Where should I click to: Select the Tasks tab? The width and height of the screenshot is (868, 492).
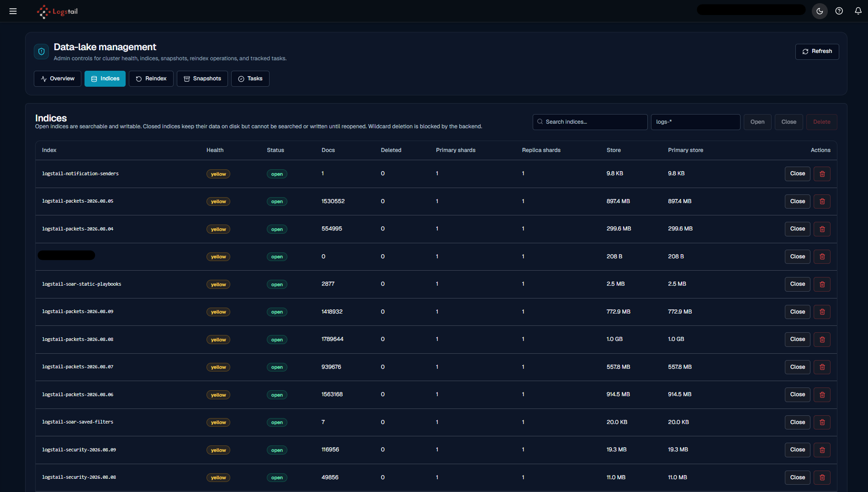click(250, 79)
